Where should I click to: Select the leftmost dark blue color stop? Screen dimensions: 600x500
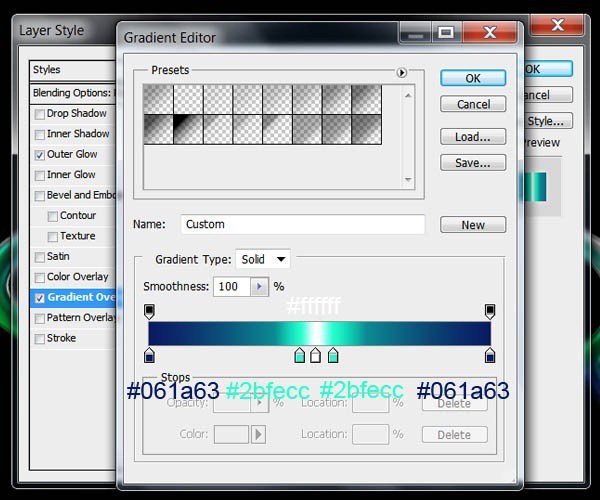point(149,355)
